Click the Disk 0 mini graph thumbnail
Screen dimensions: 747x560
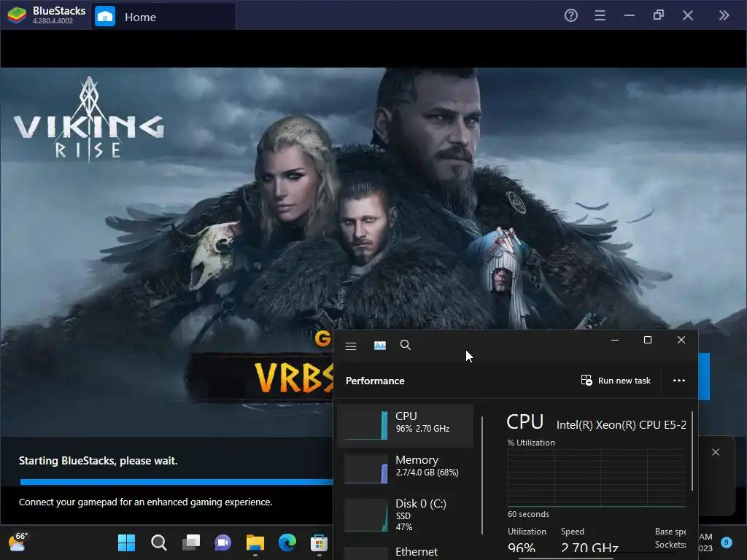365,516
